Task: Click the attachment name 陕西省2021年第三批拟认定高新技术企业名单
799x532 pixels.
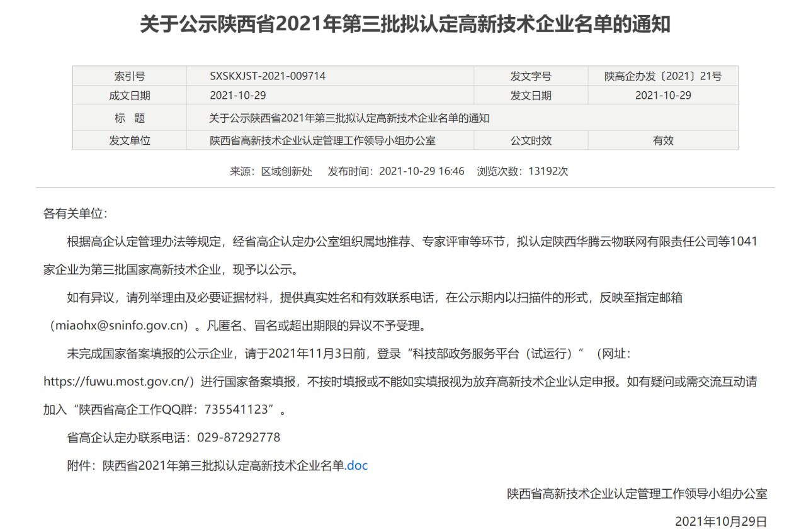Action: click(224, 466)
